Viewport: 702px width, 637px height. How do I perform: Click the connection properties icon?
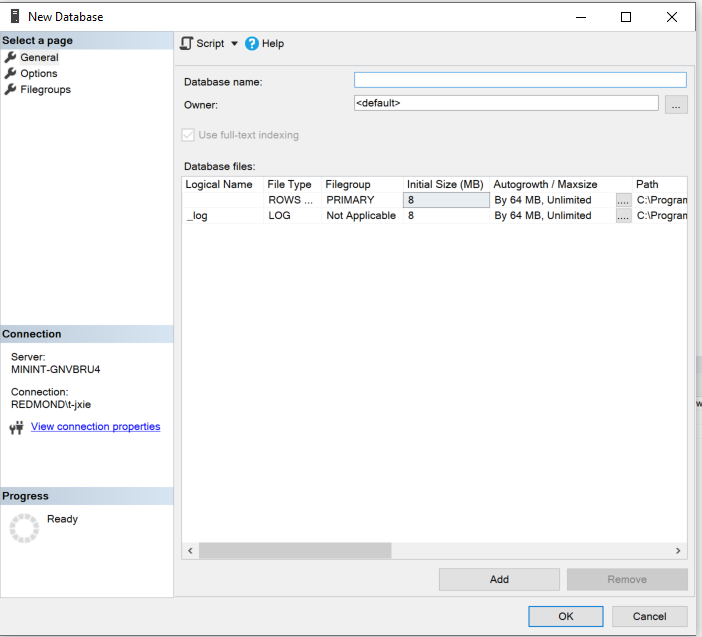coord(16,428)
